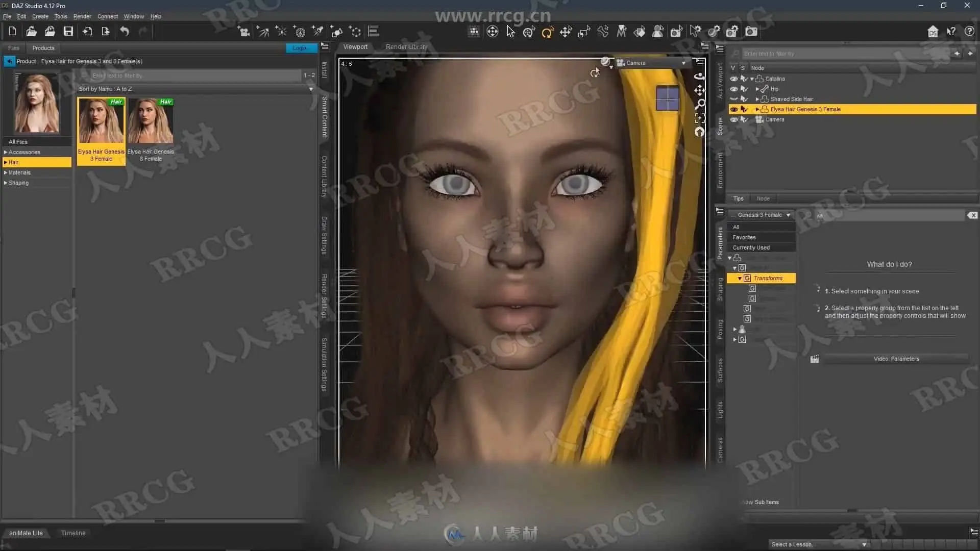Toggle visibility of Shaved Side Hair

[x=733, y=99]
